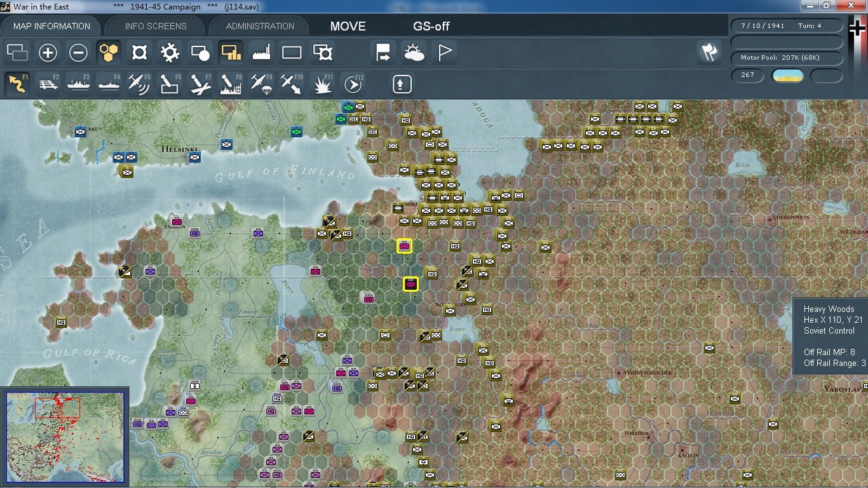
Task: Toggle the weather sun-and-cloud icon
Action: point(414,53)
